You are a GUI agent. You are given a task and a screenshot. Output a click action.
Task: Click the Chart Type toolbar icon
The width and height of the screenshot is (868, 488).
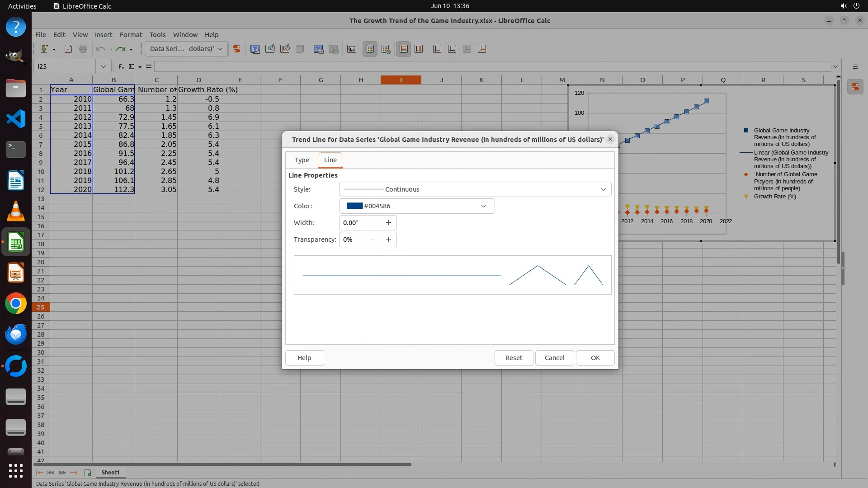click(255, 49)
